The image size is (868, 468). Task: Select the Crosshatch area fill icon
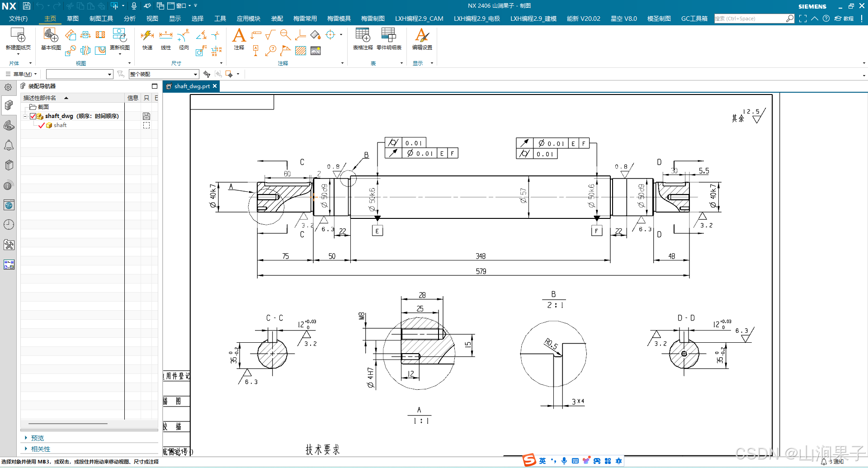(301, 51)
